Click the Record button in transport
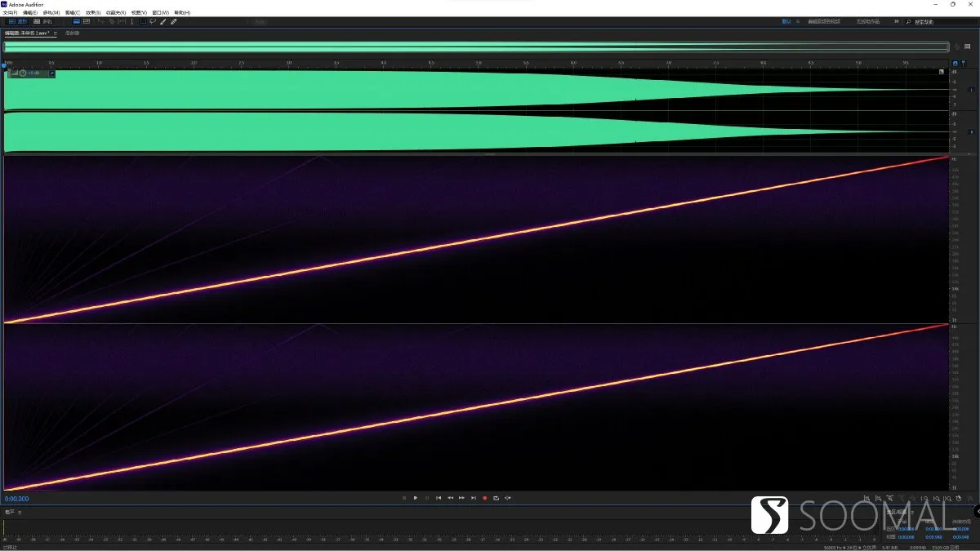The width and height of the screenshot is (980, 551). [x=485, y=498]
